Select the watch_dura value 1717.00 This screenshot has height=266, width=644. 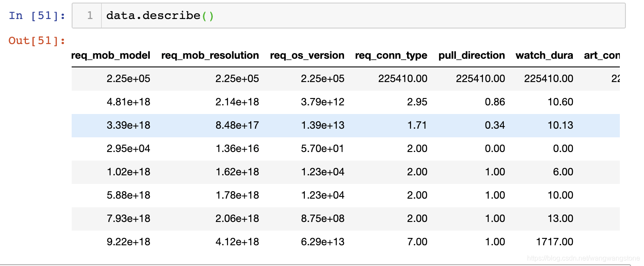click(555, 242)
